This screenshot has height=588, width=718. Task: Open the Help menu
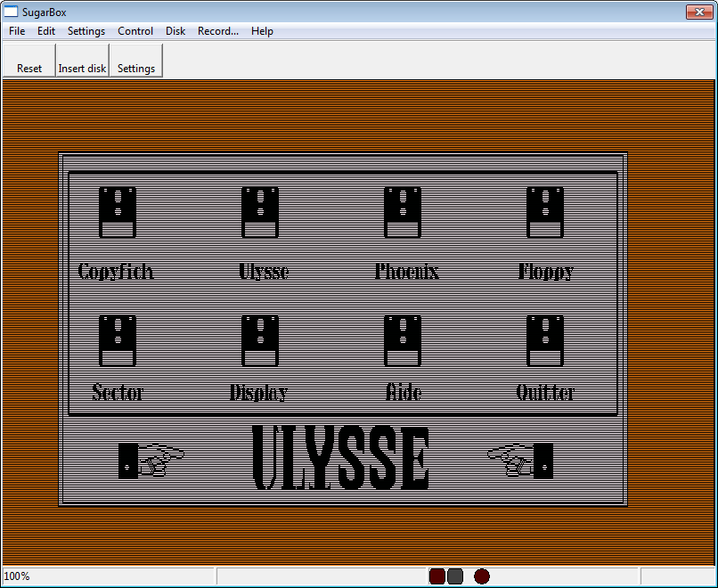click(x=262, y=31)
